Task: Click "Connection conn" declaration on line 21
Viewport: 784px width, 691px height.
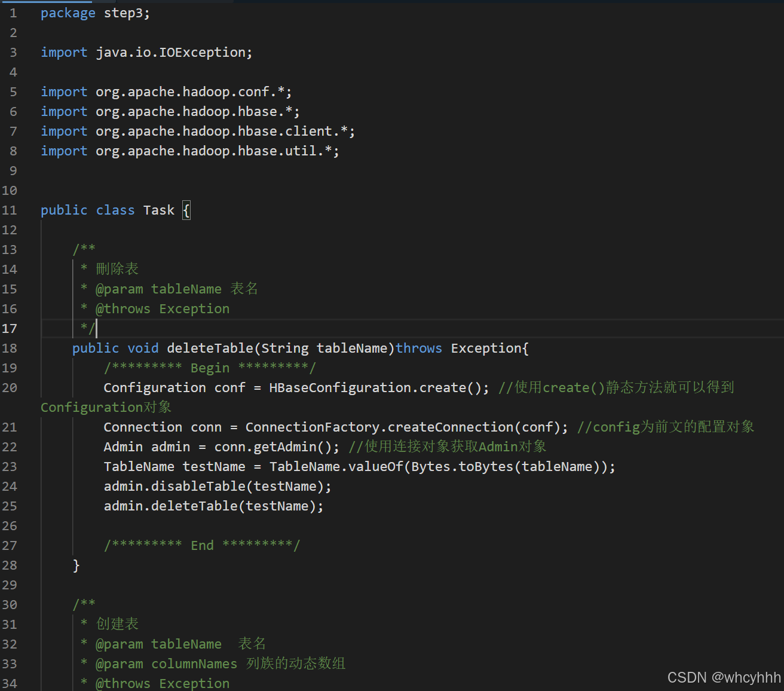Action: click(x=163, y=427)
